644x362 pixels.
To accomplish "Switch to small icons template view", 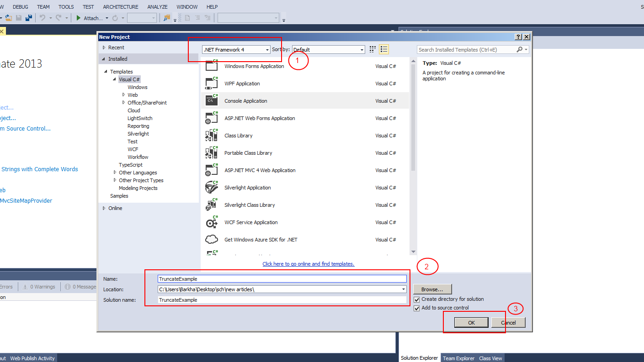I will tap(373, 49).
